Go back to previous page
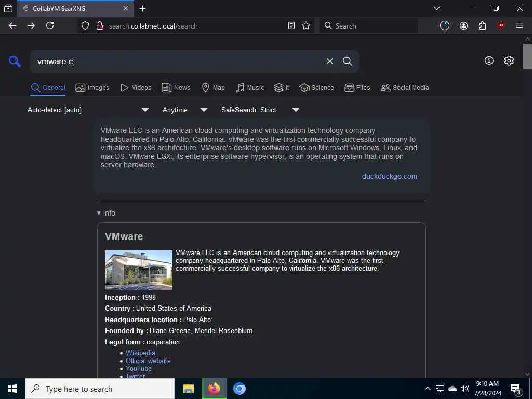The image size is (532, 399). 12,26
